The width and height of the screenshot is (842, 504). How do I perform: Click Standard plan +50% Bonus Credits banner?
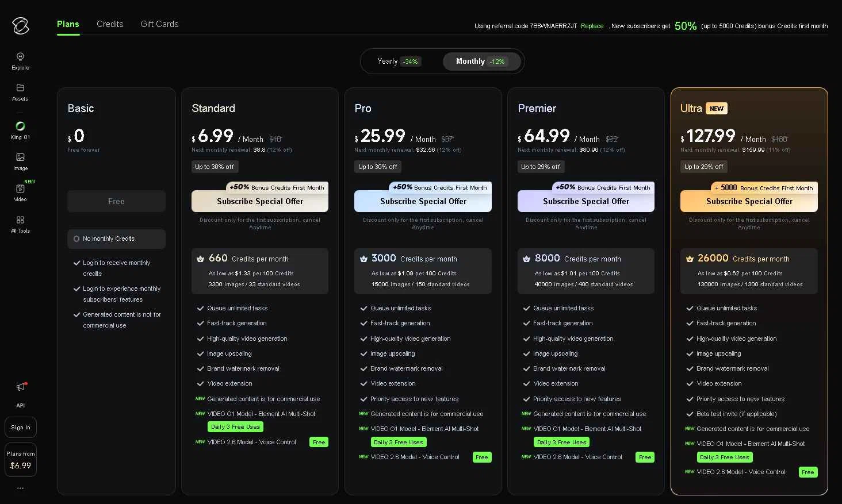(277, 187)
